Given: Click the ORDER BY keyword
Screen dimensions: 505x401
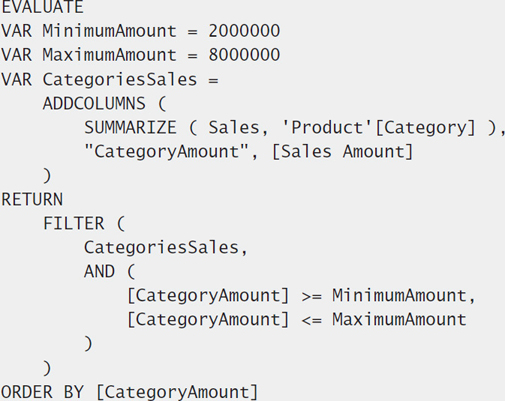Looking at the screenshot, I should [x=42, y=392].
